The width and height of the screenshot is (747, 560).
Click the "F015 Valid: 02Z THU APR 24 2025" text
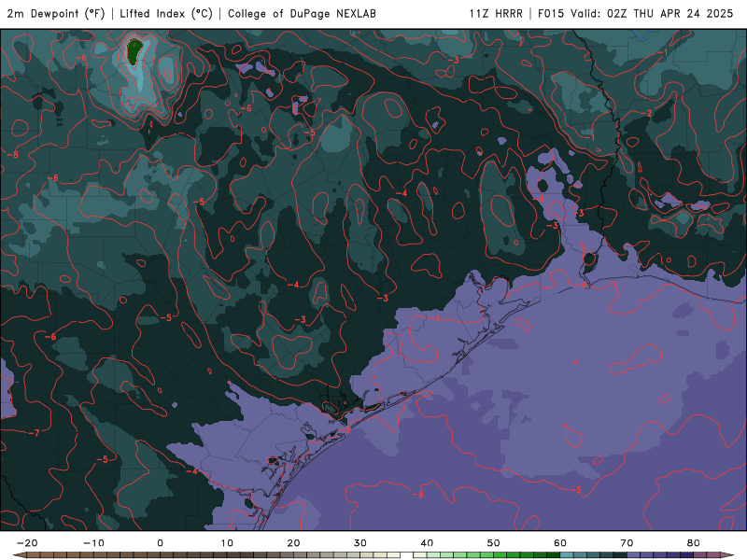pos(636,14)
